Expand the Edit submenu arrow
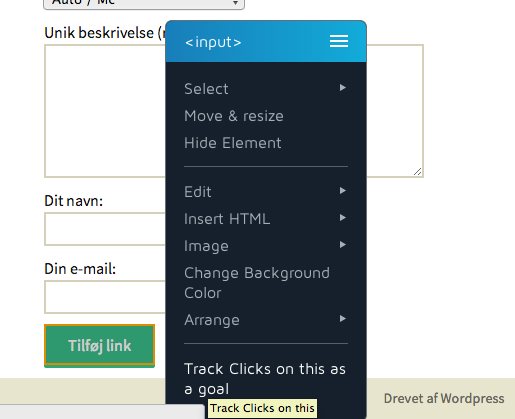 pyautogui.click(x=343, y=191)
